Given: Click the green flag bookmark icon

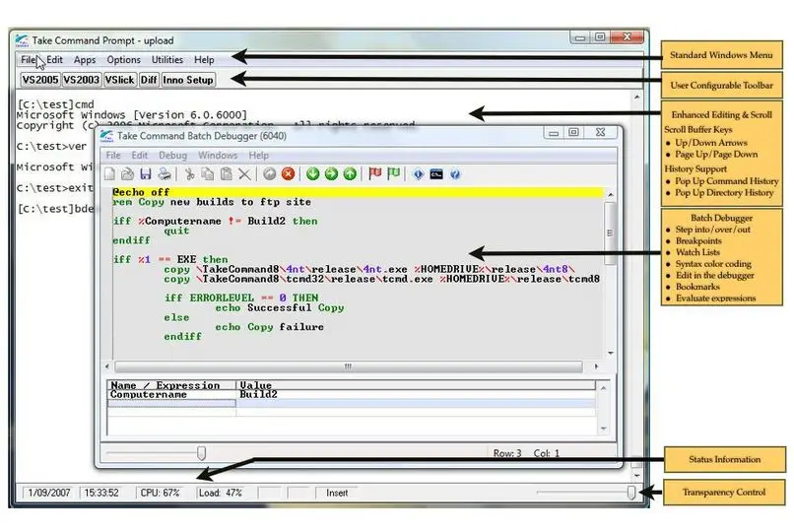Looking at the screenshot, I should [x=393, y=174].
